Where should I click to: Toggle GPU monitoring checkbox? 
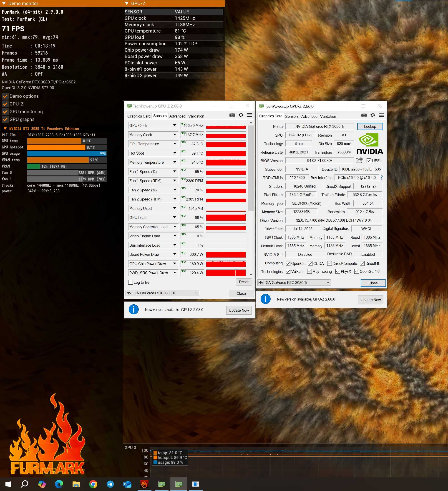(5, 112)
